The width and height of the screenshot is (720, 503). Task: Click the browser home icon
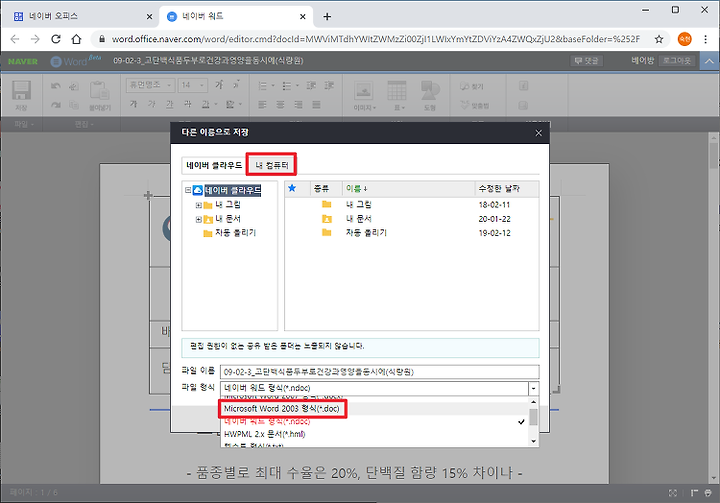point(76,39)
